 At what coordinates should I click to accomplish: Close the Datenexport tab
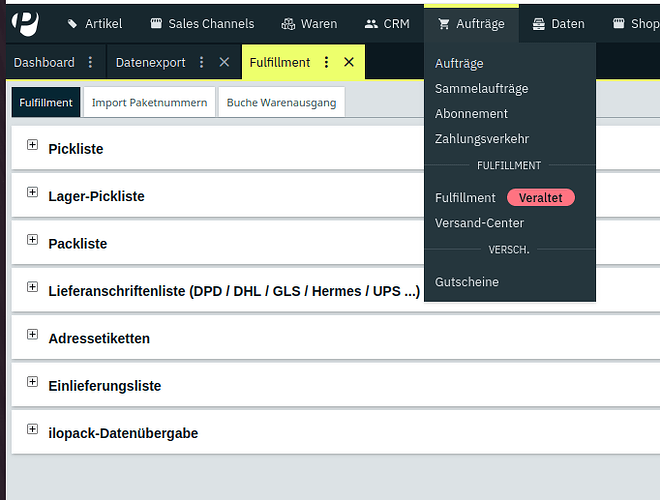pos(224,62)
